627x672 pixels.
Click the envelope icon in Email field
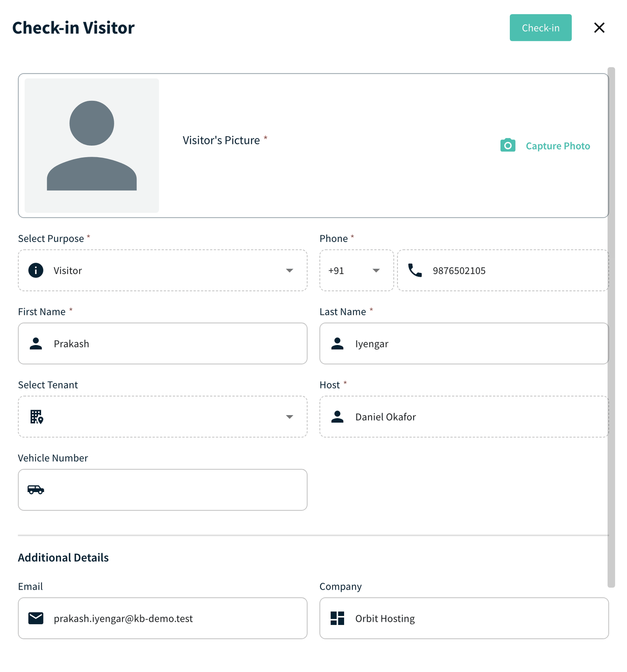(x=36, y=618)
